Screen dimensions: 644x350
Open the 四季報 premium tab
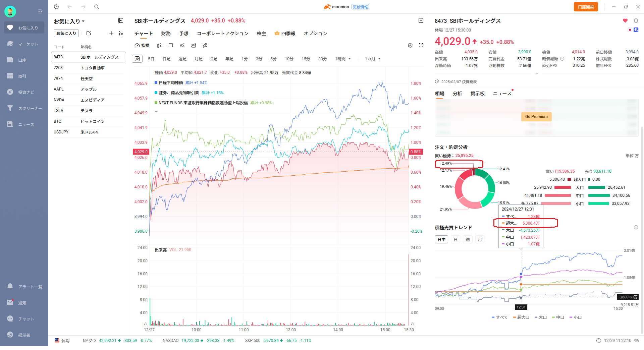pos(285,33)
